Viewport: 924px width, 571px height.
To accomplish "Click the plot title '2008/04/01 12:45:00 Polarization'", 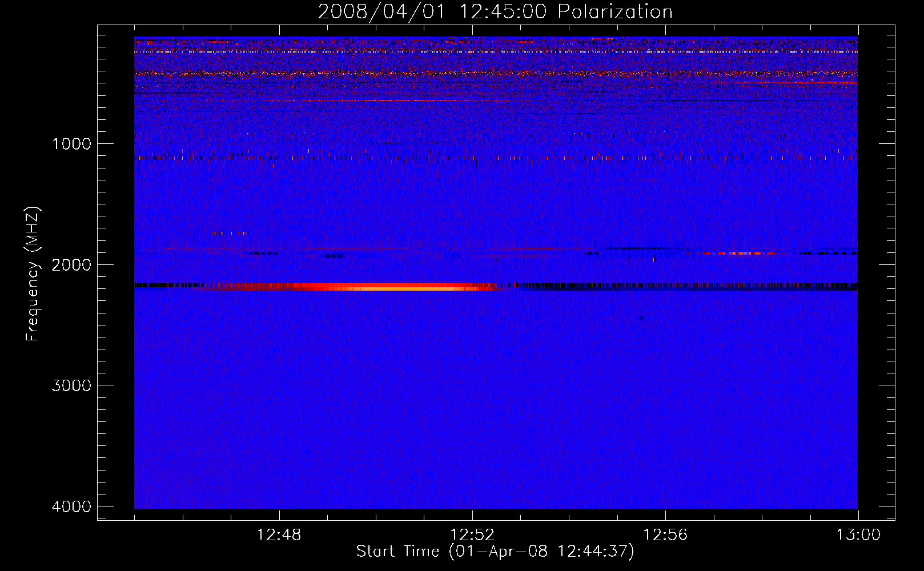I will (495, 11).
